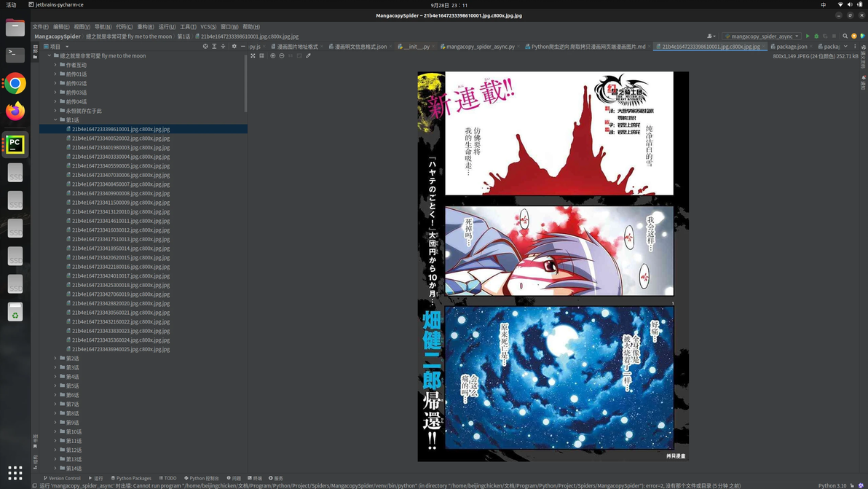Hide the Project tool window

click(242, 47)
